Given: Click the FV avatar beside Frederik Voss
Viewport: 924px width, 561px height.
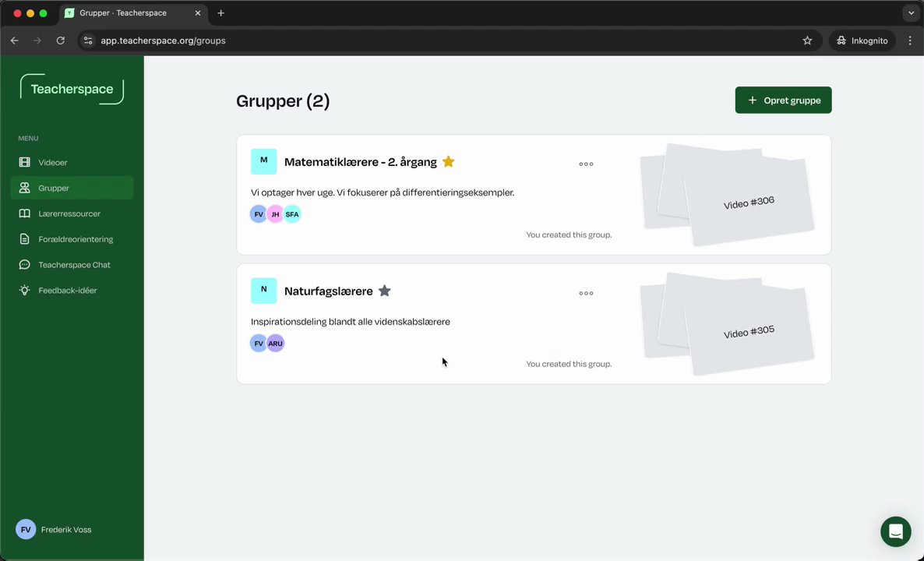Looking at the screenshot, I should 26,529.
